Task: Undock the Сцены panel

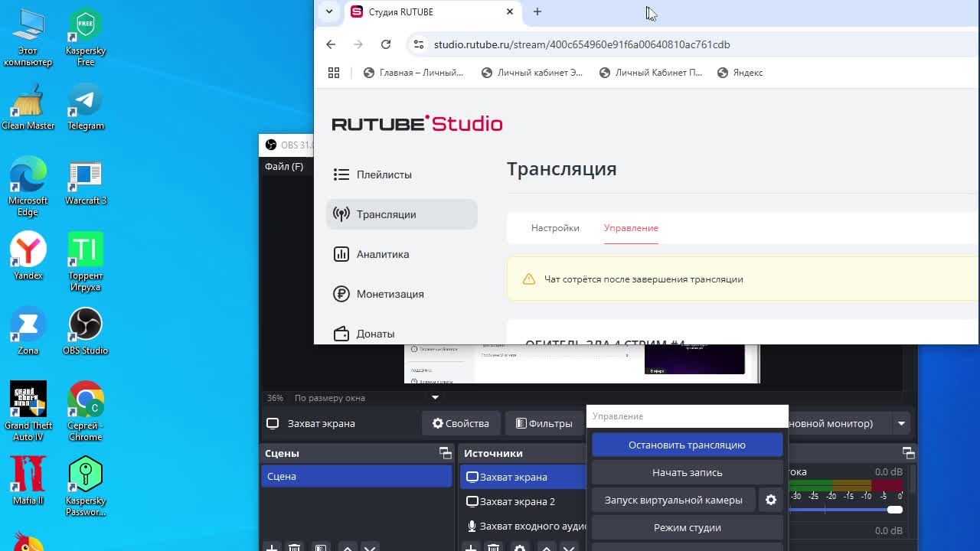Action: (445, 453)
